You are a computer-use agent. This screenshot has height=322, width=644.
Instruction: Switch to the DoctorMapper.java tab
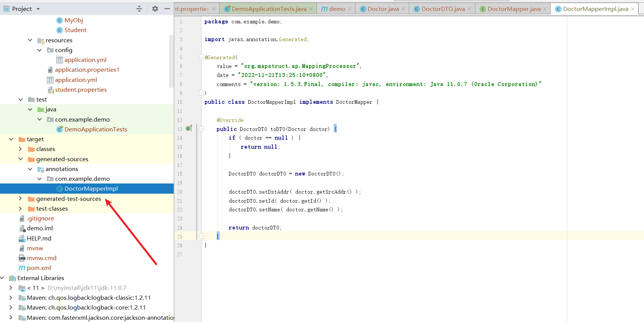[x=514, y=9]
